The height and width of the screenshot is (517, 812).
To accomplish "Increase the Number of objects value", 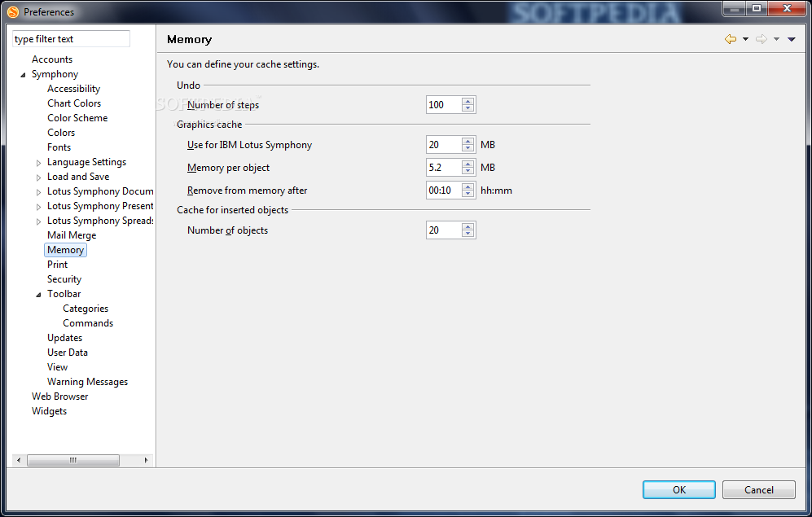I will point(468,226).
